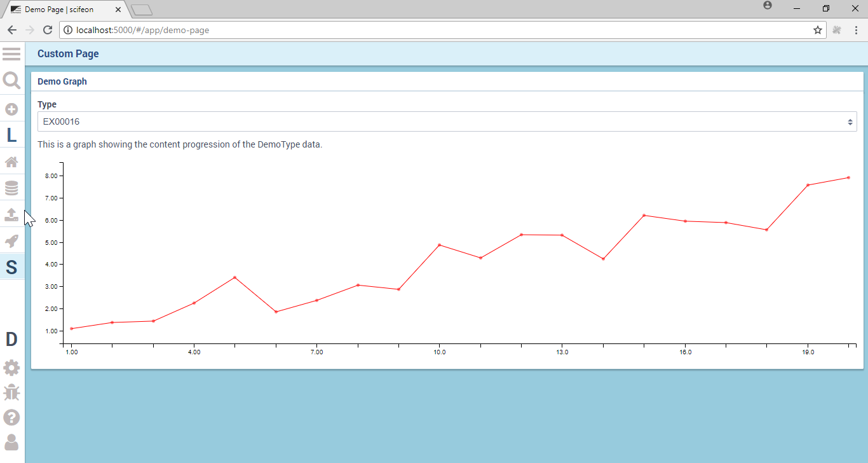Screen dimensions: 868x463
Task: Click the bug report icon
Action: (11, 392)
